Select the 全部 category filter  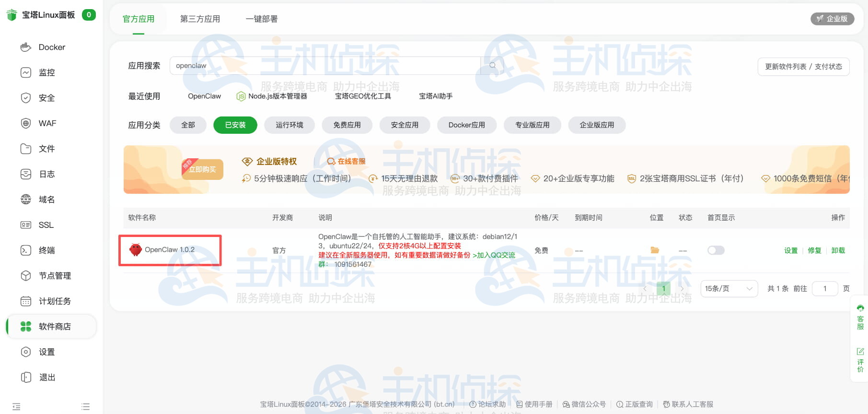188,125
